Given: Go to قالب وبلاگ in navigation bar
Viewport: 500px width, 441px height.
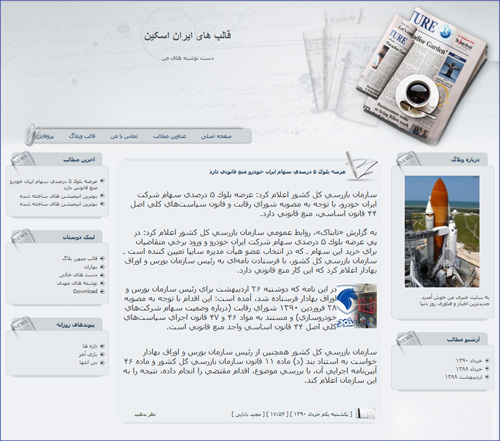Looking at the screenshot, I should click(x=82, y=136).
